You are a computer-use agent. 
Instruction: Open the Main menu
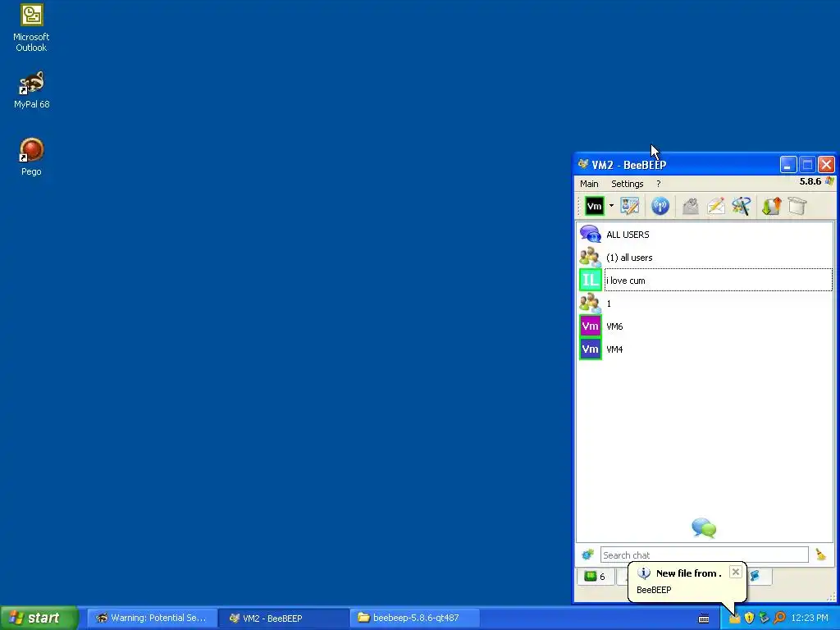(589, 184)
